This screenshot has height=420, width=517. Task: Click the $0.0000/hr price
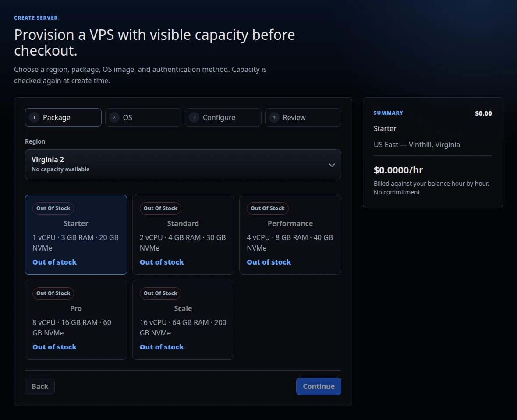pyautogui.click(x=398, y=170)
